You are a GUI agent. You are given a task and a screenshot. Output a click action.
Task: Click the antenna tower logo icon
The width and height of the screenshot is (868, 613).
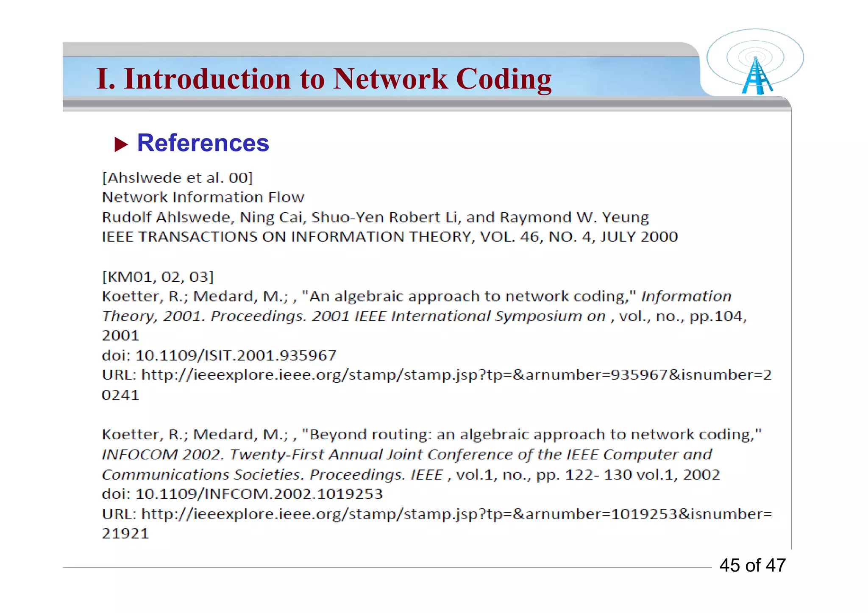tap(755, 62)
